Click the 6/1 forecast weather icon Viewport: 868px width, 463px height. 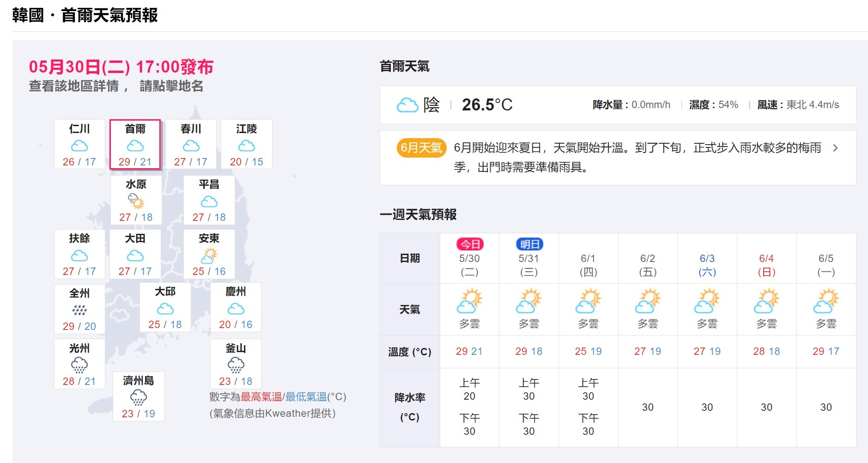pyautogui.click(x=589, y=301)
